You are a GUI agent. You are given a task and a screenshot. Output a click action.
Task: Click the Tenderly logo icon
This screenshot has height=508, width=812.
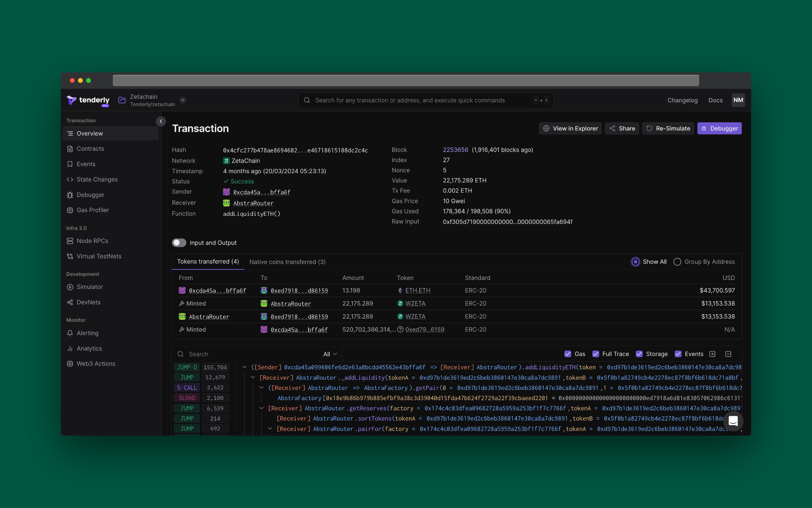point(71,100)
